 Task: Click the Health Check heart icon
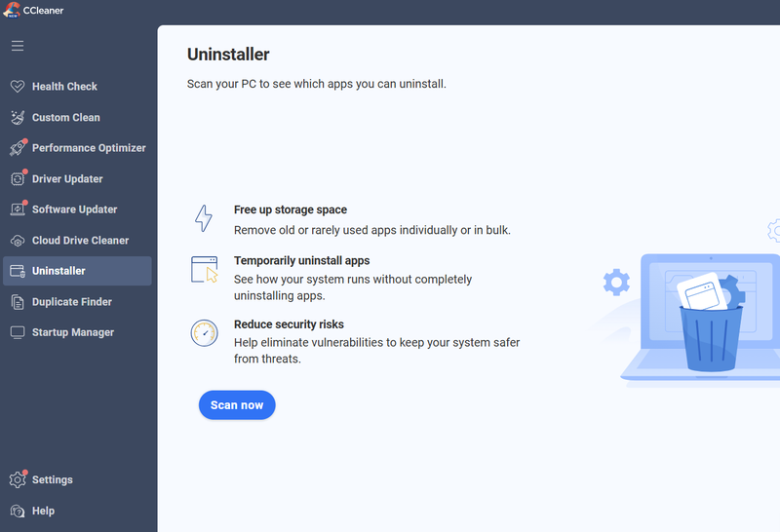point(18,87)
